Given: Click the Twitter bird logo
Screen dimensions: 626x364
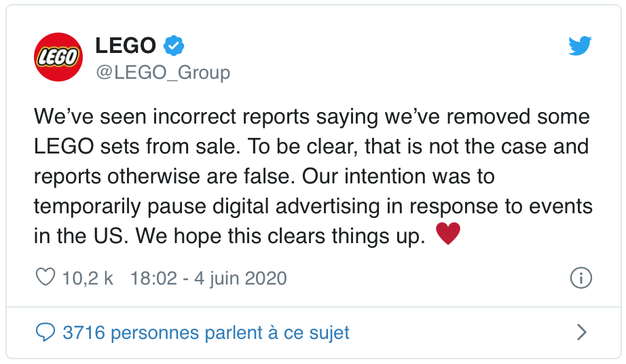Looking at the screenshot, I should [580, 47].
